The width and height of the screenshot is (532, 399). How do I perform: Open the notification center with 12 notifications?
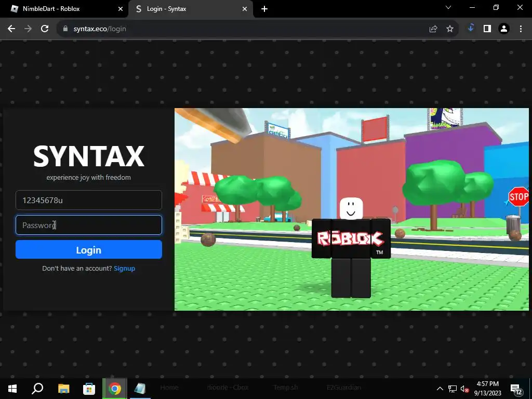click(x=516, y=389)
